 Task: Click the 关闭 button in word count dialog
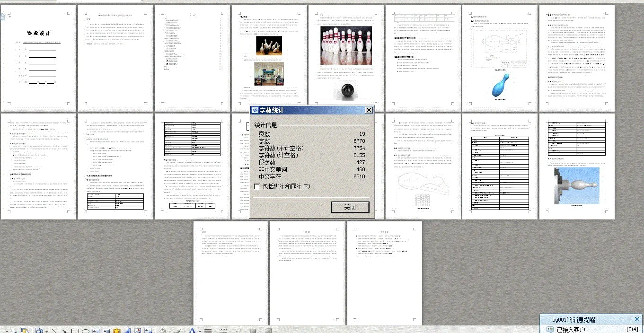coord(350,207)
